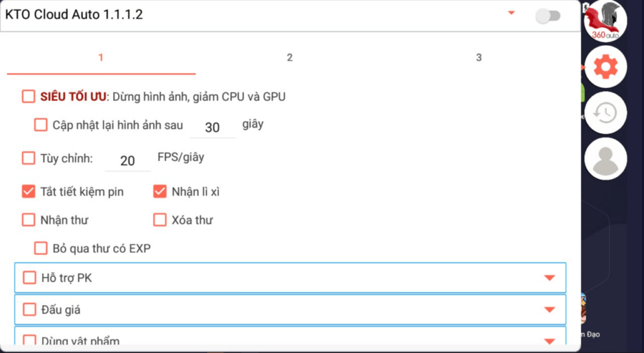Expand the Đấu giá section arrow

(550, 310)
